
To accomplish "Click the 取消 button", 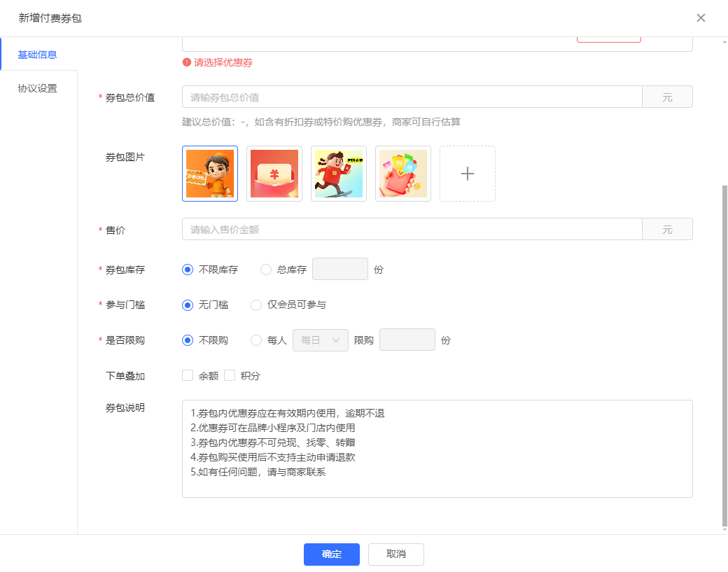I will [x=396, y=554].
